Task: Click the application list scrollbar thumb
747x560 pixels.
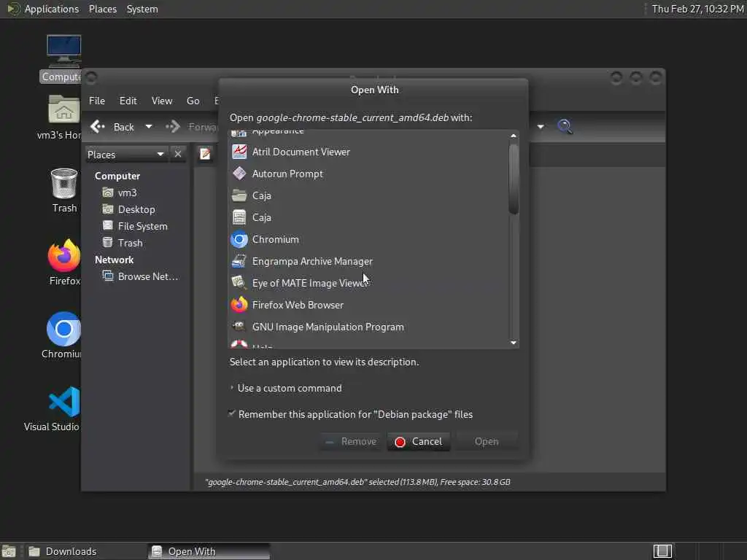Action: (513, 179)
